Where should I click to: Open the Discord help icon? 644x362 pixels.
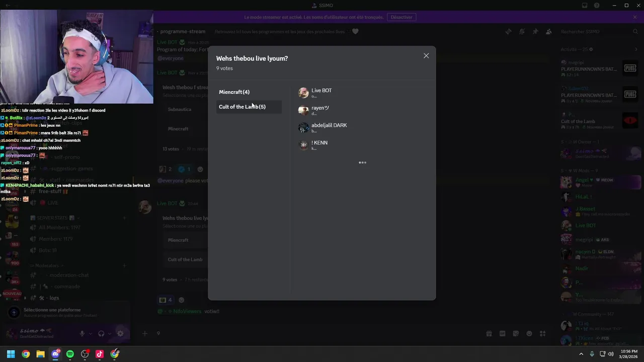click(597, 6)
